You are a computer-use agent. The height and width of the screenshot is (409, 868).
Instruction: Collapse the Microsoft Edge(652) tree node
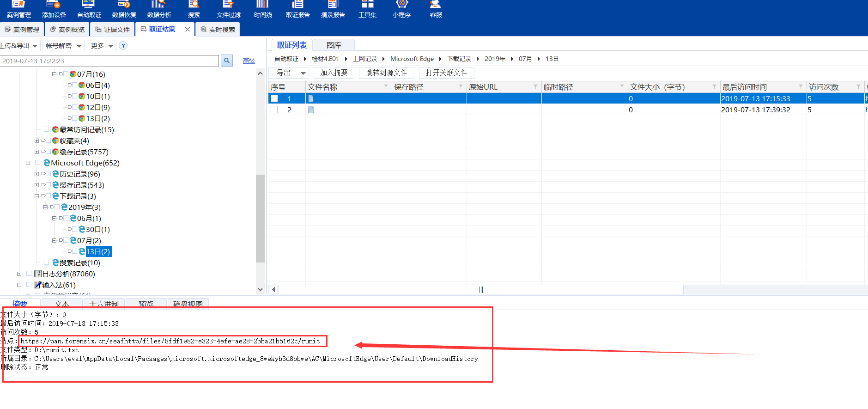28,163
